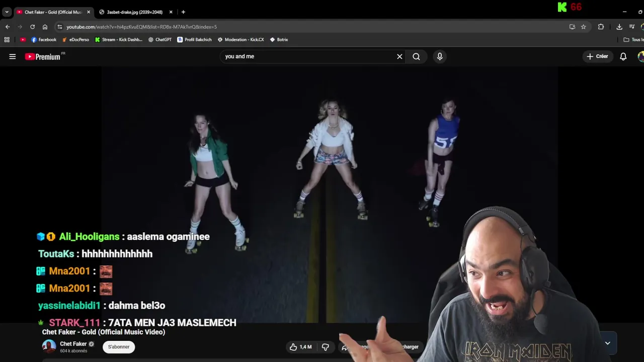The image size is (644, 362).
Task: Open the browser downloads icon
Action: [619, 27]
